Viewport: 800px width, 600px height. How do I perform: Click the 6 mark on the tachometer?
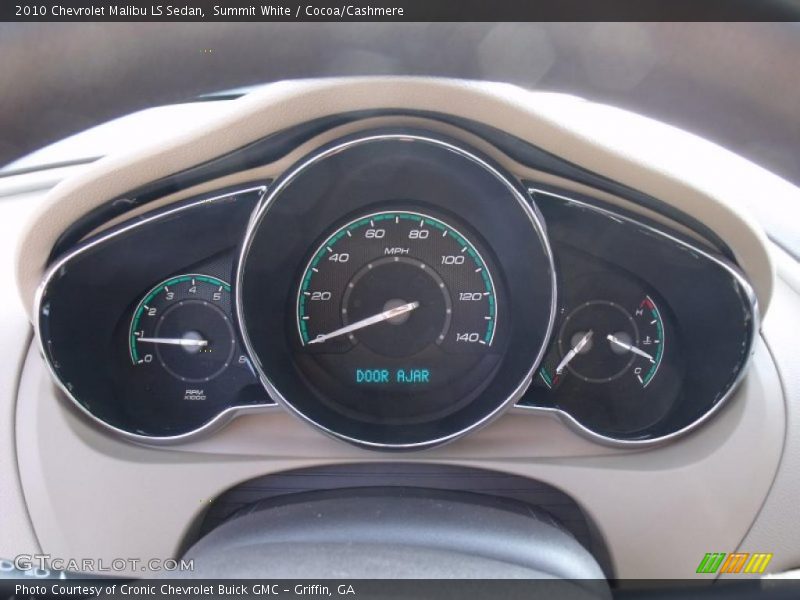pyautogui.click(x=243, y=358)
